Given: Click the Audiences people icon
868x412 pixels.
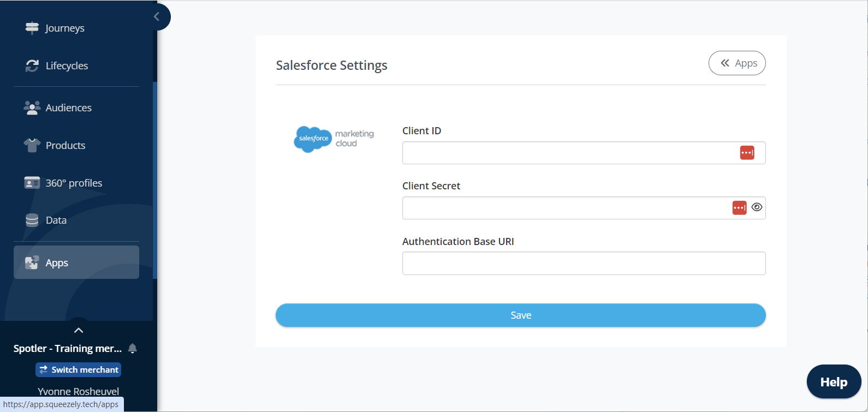Looking at the screenshot, I should (x=32, y=108).
